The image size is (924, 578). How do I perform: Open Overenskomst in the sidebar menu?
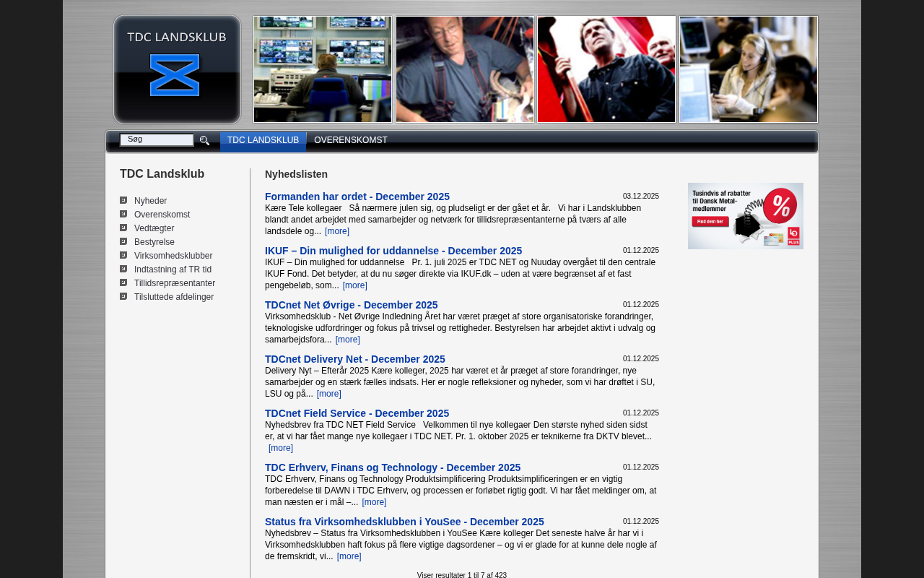[162, 215]
